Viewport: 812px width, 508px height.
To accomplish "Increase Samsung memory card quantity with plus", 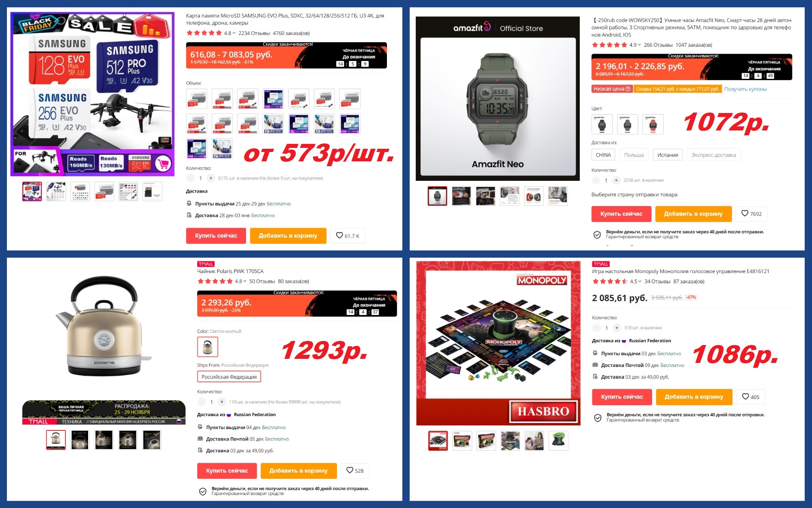I will pyautogui.click(x=211, y=178).
